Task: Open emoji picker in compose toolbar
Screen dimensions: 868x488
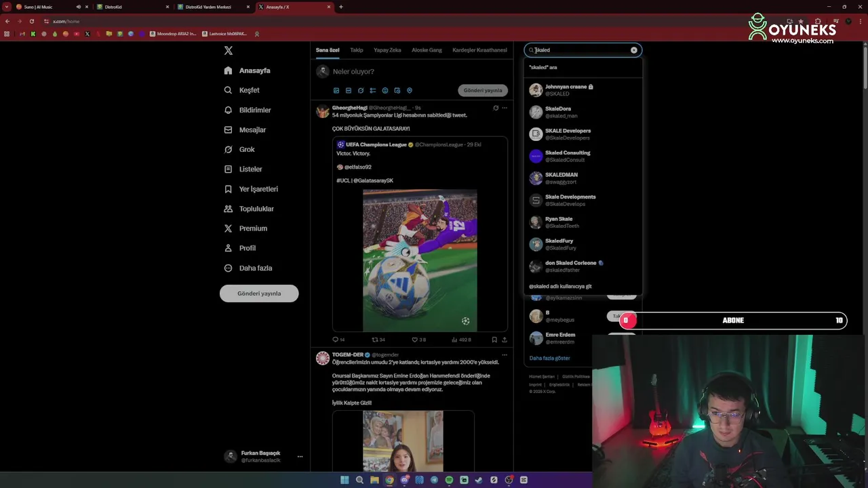Action: click(x=385, y=90)
